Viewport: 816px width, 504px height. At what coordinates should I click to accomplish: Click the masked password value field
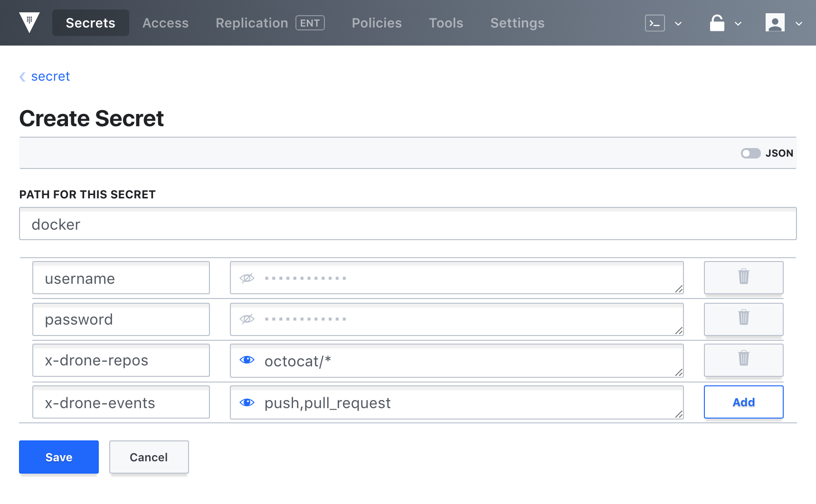tap(457, 319)
